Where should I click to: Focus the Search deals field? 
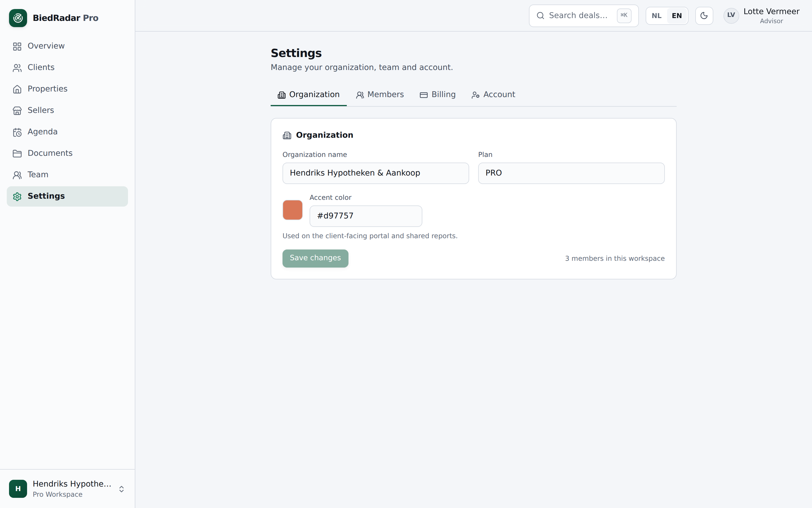pos(584,16)
